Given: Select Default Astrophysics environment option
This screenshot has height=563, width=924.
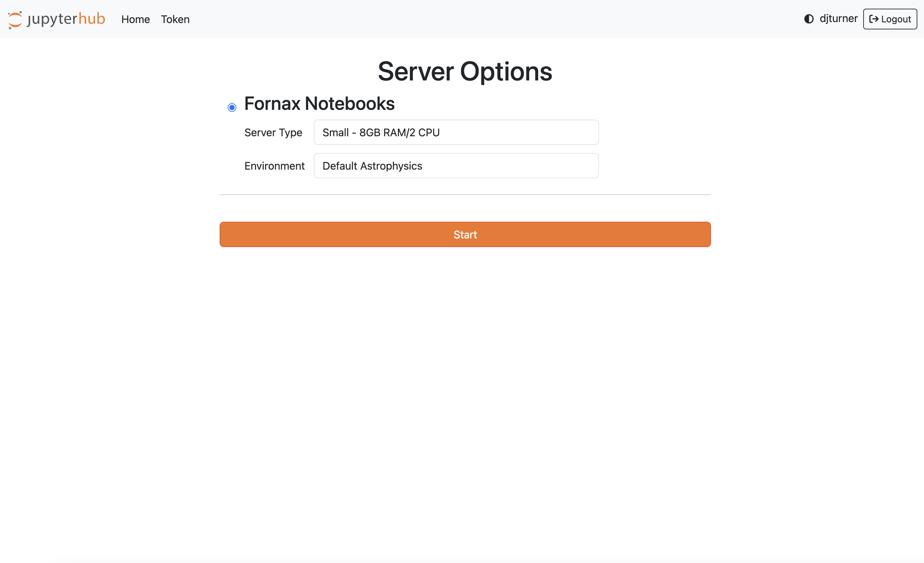Looking at the screenshot, I should point(456,165).
